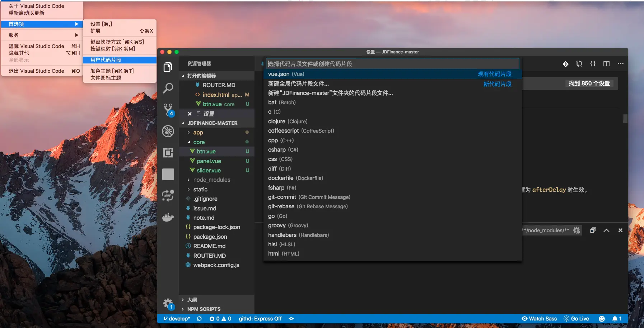Collapse the core folder
Screen dimensions: 644x328
coord(216,142)
